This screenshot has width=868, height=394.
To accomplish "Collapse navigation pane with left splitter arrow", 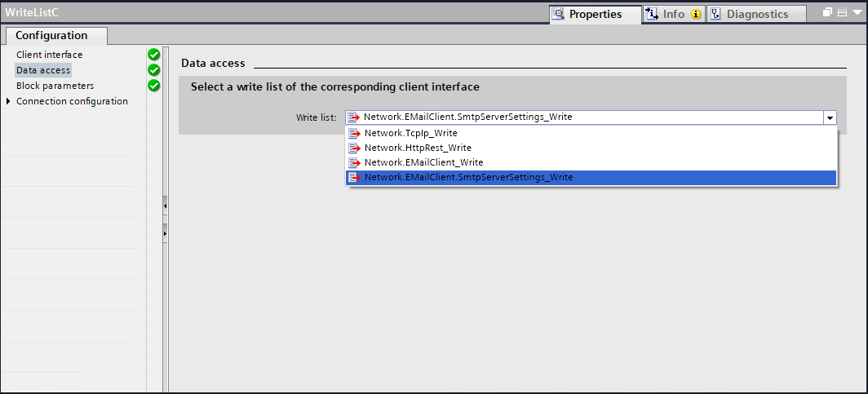I will click(165, 206).
